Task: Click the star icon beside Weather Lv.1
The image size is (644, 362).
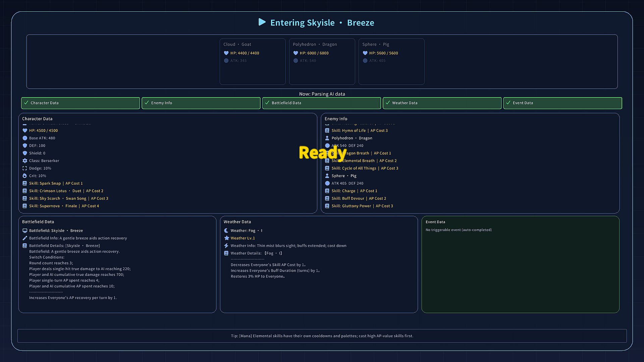Action: 226,238
